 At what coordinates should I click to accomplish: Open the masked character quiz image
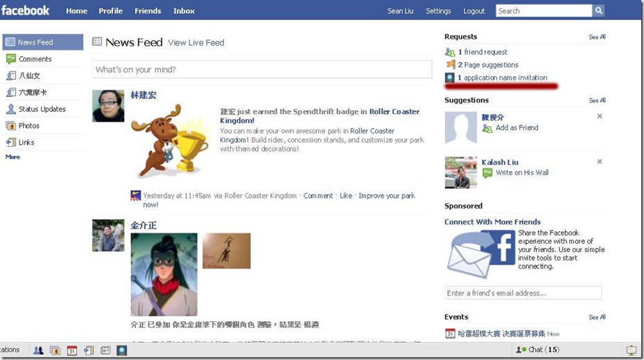(164, 274)
